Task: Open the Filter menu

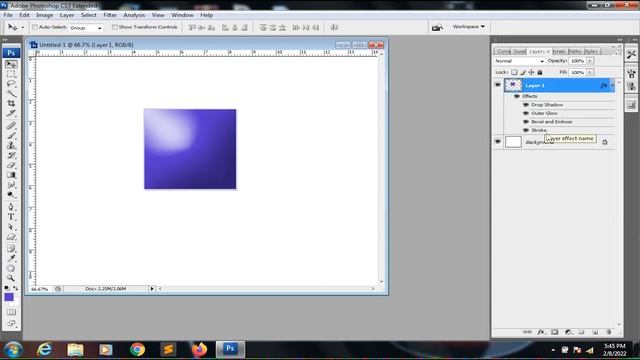Action: pyautogui.click(x=110, y=15)
